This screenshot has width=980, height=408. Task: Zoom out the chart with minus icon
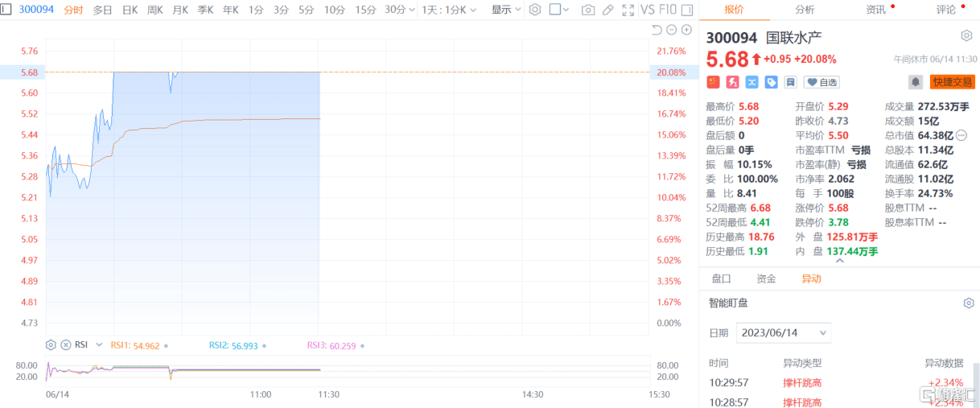(x=671, y=30)
